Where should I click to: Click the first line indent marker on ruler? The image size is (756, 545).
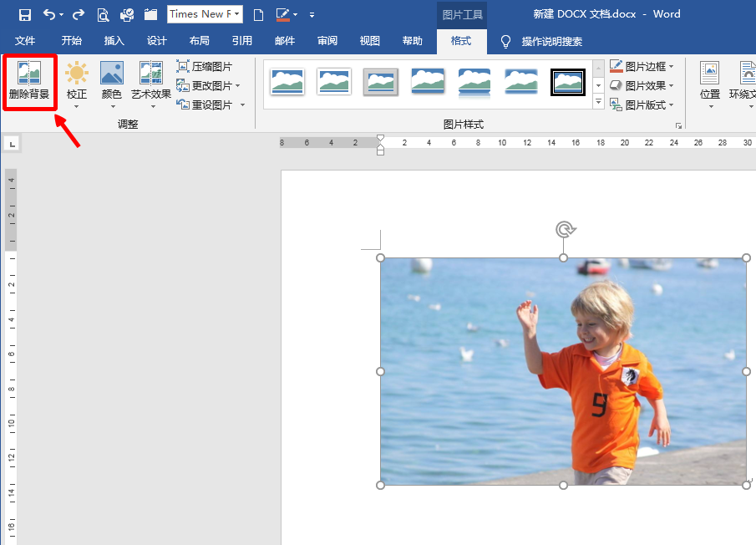(x=380, y=139)
